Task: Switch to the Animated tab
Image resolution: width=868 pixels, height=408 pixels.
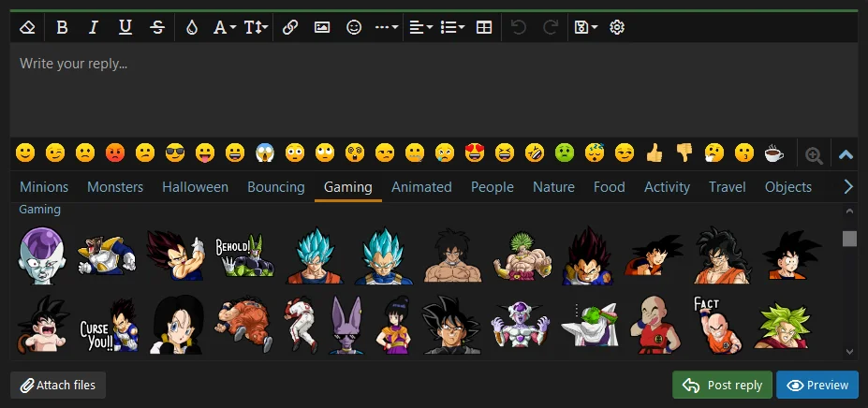Action: click(x=421, y=187)
